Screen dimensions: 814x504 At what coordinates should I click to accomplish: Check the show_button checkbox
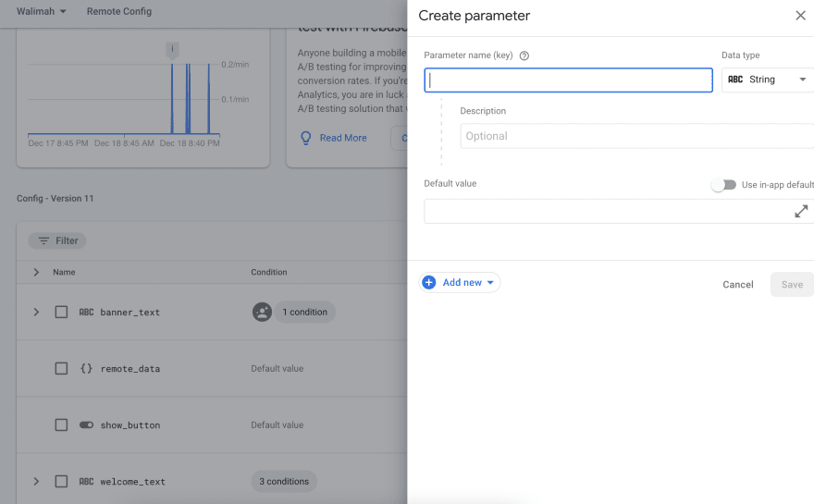point(61,425)
